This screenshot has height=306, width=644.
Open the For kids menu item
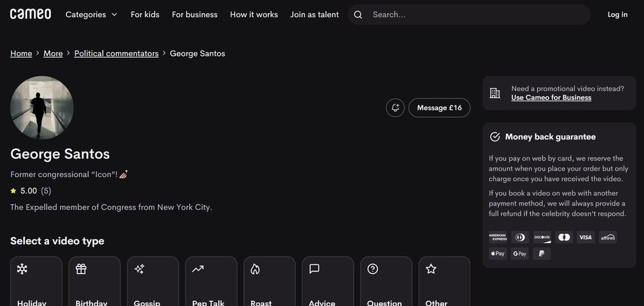[x=145, y=14]
